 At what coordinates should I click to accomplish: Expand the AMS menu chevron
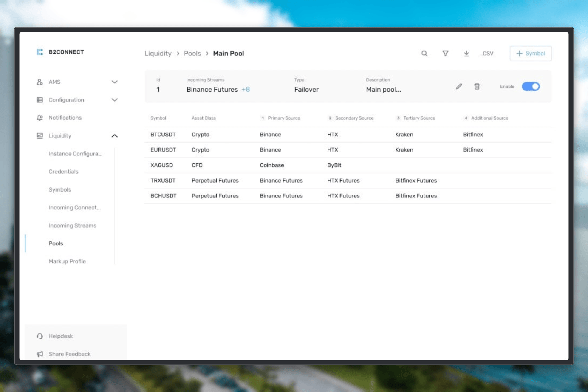[115, 82]
